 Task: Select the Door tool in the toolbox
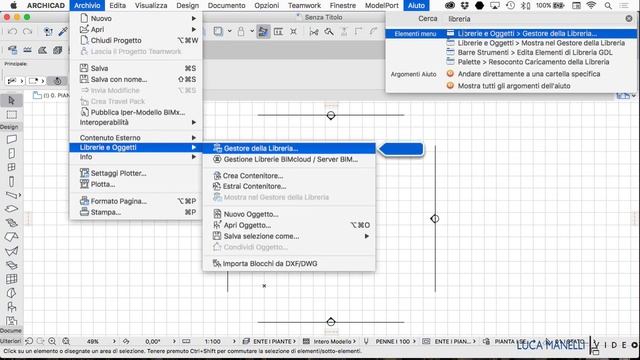pyautogui.click(x=11, y=153)
